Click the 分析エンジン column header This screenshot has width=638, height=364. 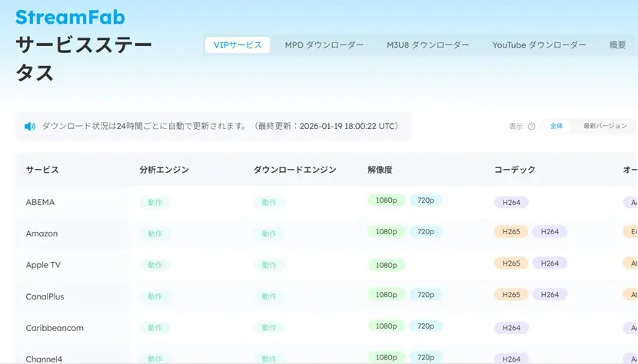(164, 170)
